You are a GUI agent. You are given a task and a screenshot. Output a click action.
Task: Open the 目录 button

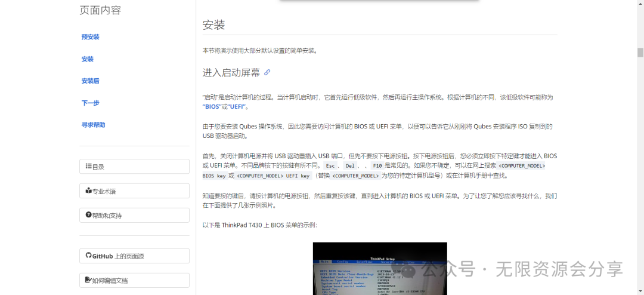[134, 167]
